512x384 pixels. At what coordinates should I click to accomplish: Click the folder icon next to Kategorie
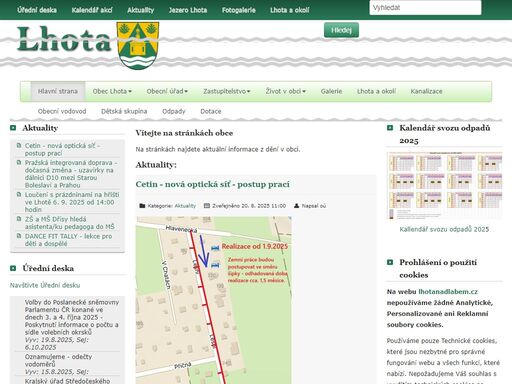[142, 206]
